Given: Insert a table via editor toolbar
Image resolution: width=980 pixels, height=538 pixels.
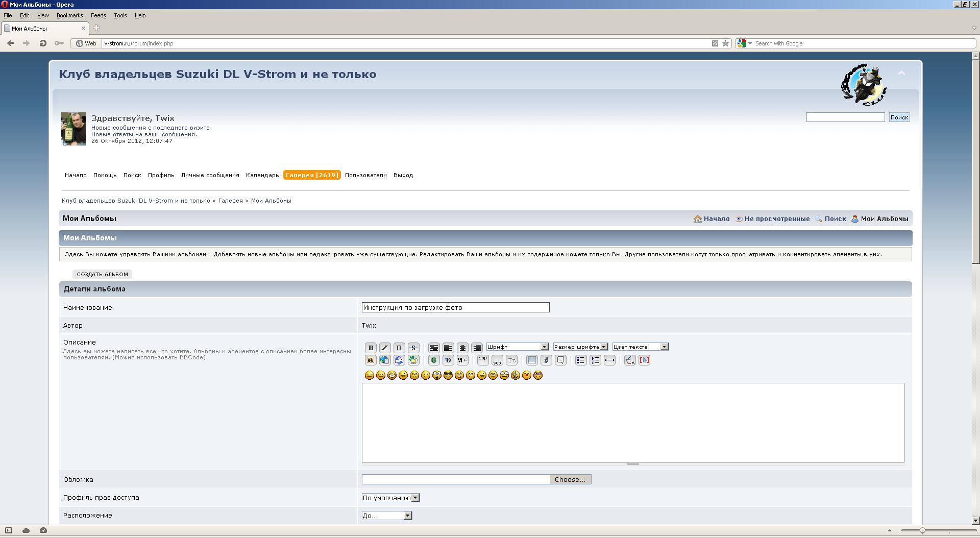Looking at the screenshot, I should pos(532,360).
